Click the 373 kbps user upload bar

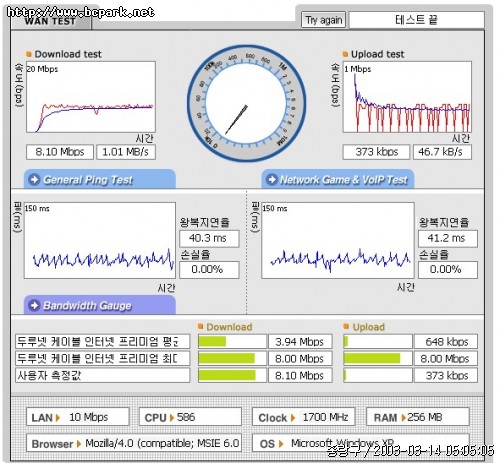pos(378,375)
